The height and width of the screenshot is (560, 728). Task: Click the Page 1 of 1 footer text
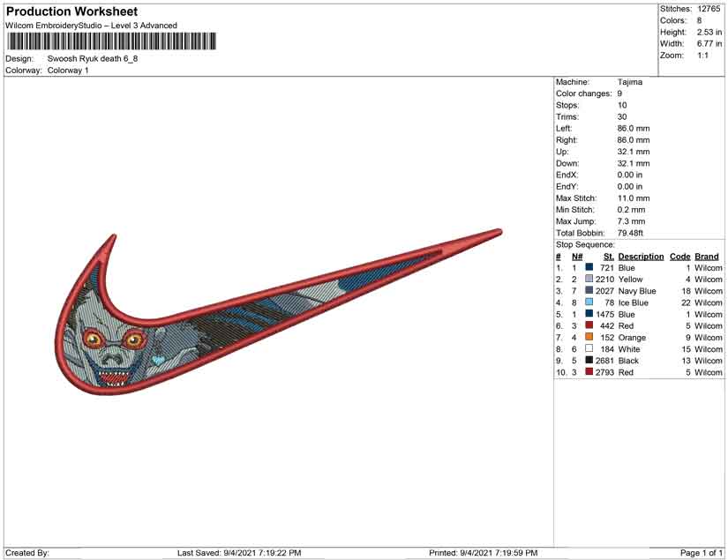tap(702, 553)
